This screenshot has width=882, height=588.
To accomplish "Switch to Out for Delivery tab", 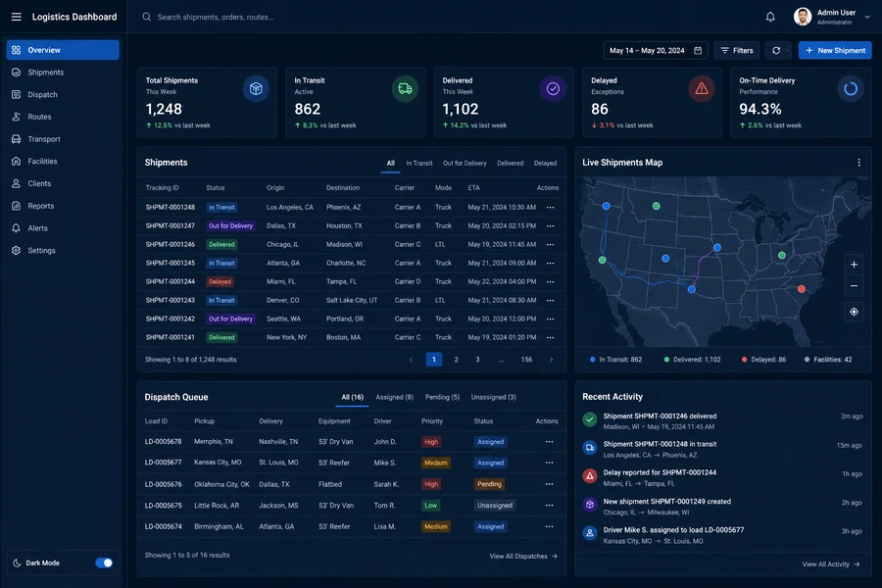I will coord(465,164).
